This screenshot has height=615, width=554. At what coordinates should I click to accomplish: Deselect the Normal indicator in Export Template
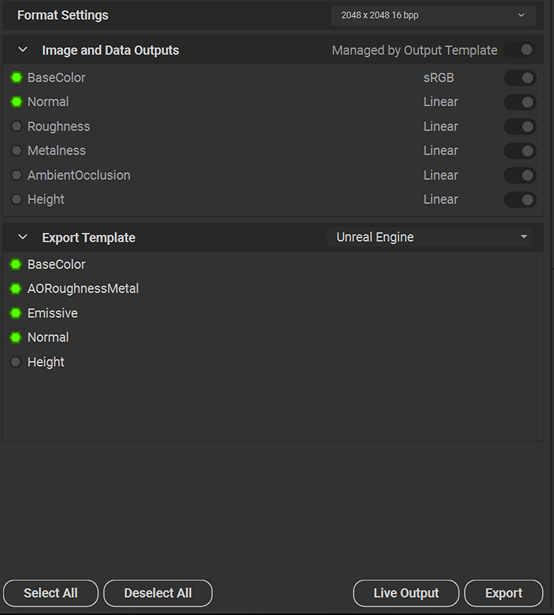point(16,337)
